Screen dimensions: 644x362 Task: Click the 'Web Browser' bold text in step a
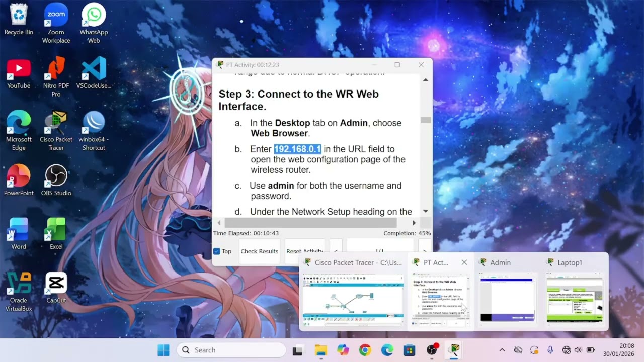(x=279, y=133)
